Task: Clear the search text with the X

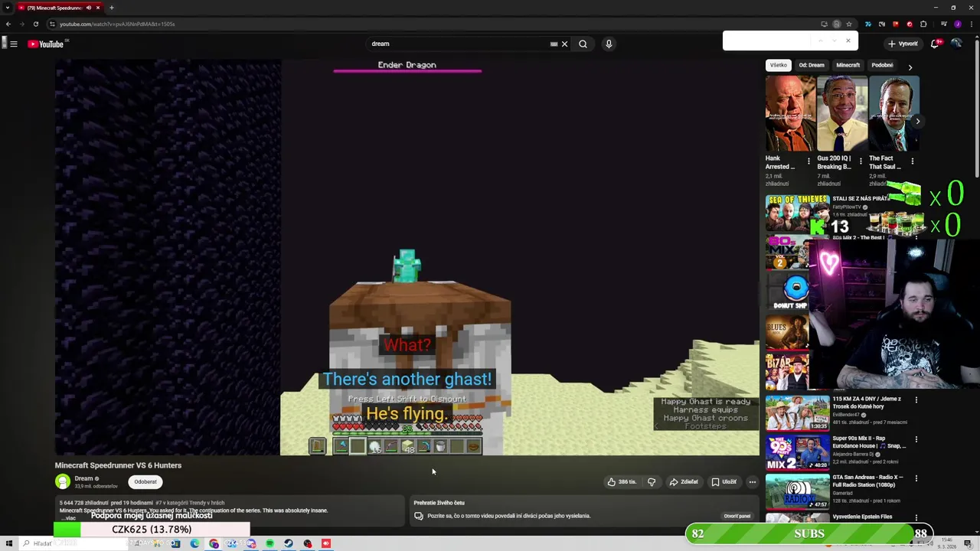Action: click(565, 44)
